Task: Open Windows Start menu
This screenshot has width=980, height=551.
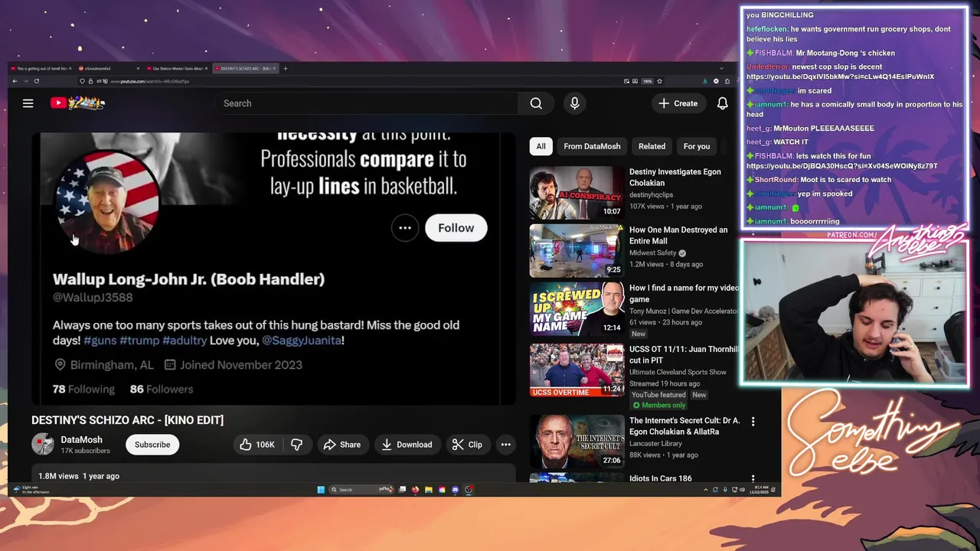Action: (x=321, y=490)
